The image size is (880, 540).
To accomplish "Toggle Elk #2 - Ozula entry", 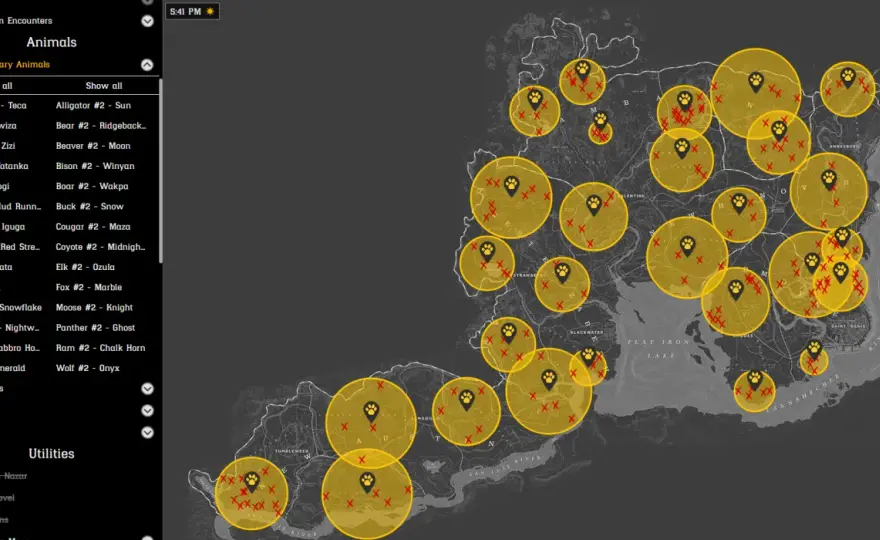I will tap(85, 267).
